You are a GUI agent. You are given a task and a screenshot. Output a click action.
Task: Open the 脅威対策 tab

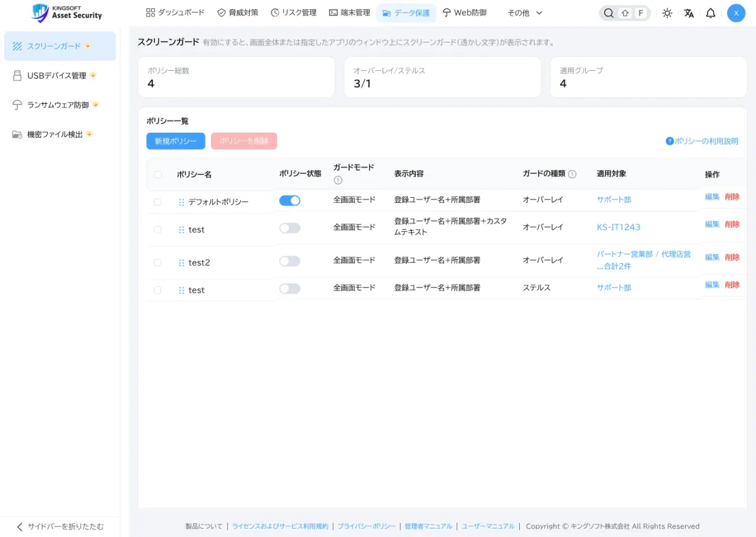coord(237,13)
